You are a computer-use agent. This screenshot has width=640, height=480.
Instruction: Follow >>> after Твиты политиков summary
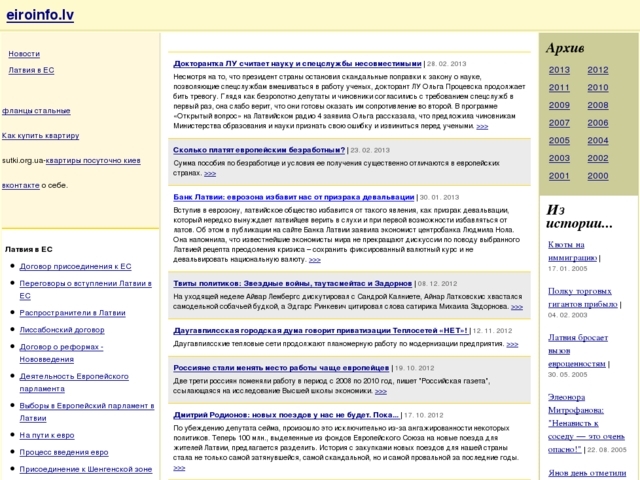pos(517,307)
